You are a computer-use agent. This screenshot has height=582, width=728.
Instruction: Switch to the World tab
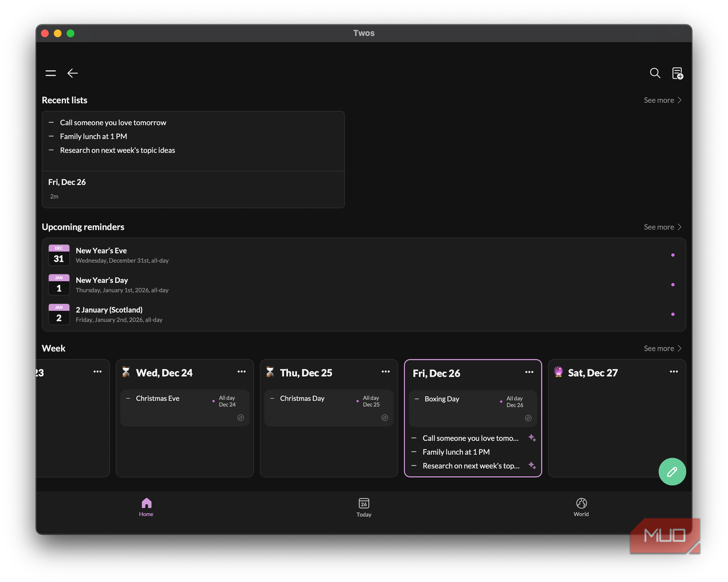point(581,507)
